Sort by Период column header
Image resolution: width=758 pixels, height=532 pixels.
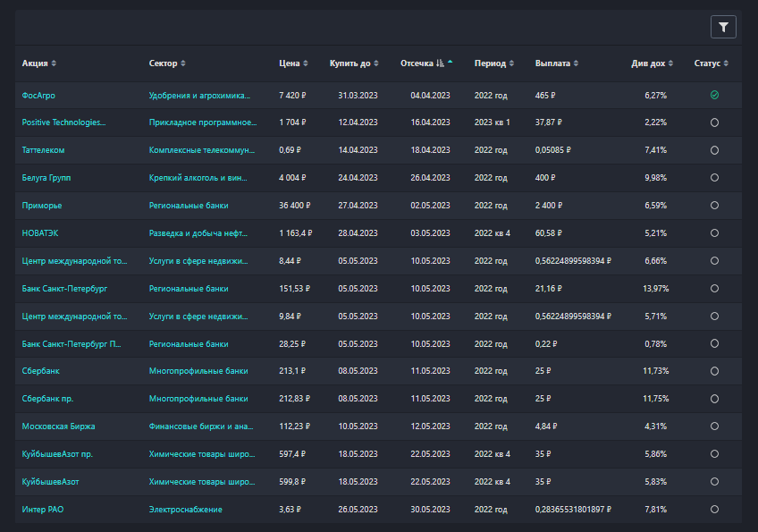pyautogui.click(x=494, y=63)
